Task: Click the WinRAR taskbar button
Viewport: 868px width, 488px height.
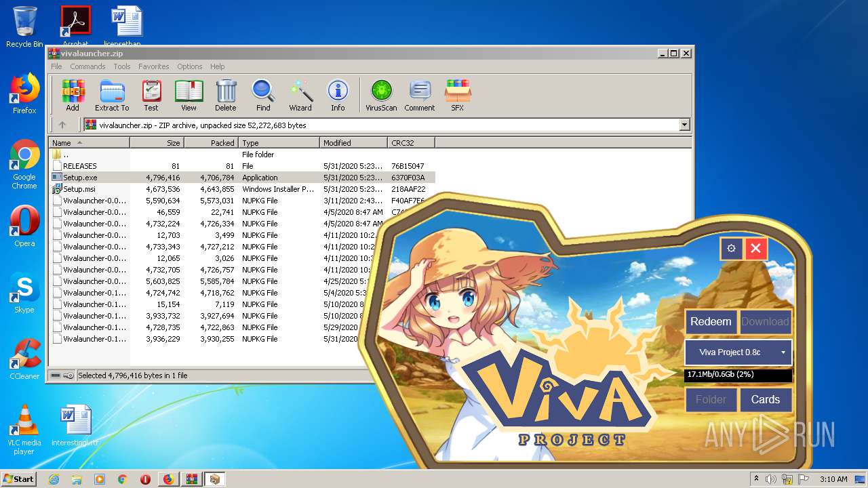Action: pos(191,479)
